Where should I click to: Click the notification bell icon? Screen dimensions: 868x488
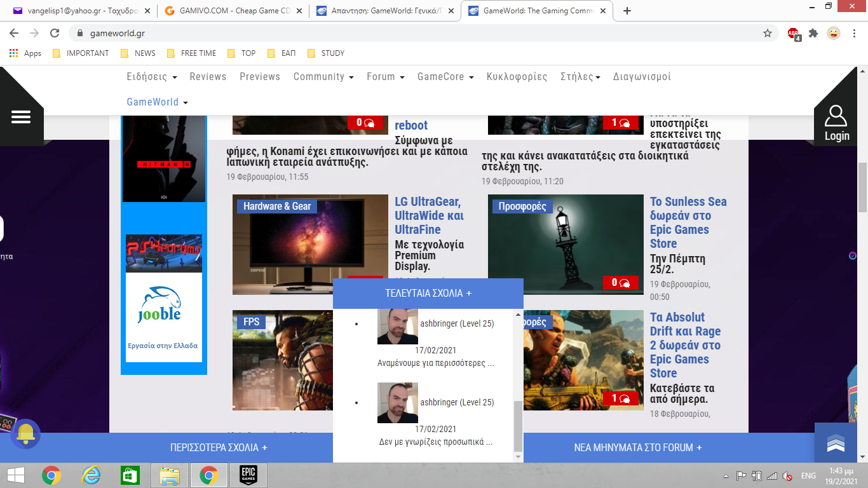25,434
